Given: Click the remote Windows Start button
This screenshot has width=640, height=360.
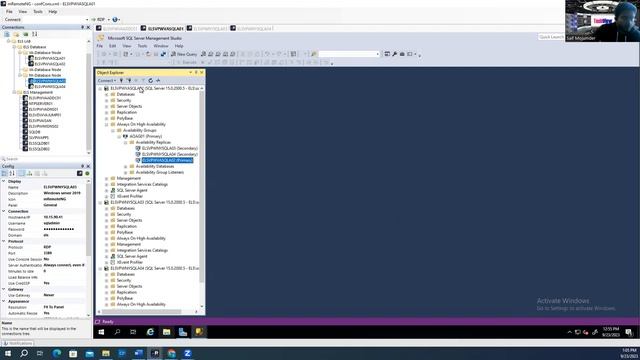Looking at the screenshot, I should coord(101,332).
